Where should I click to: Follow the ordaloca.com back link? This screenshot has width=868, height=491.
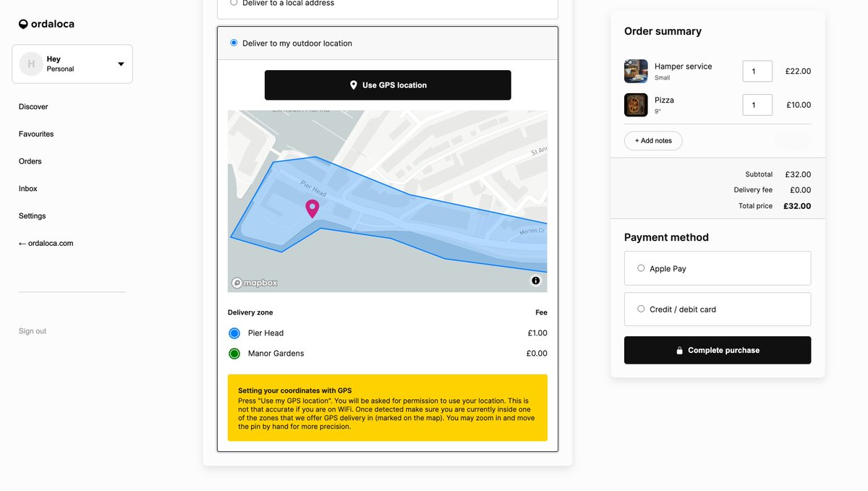pos(46,244)
